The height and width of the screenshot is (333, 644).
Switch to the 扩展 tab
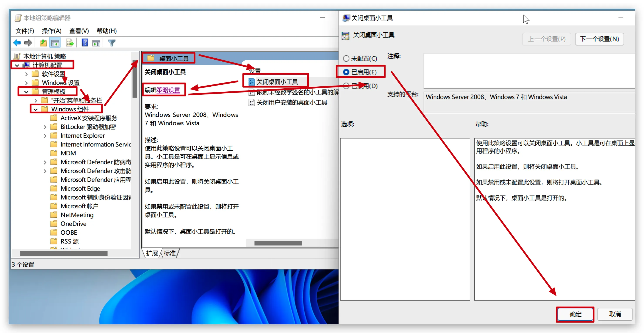tap(152, 253)
